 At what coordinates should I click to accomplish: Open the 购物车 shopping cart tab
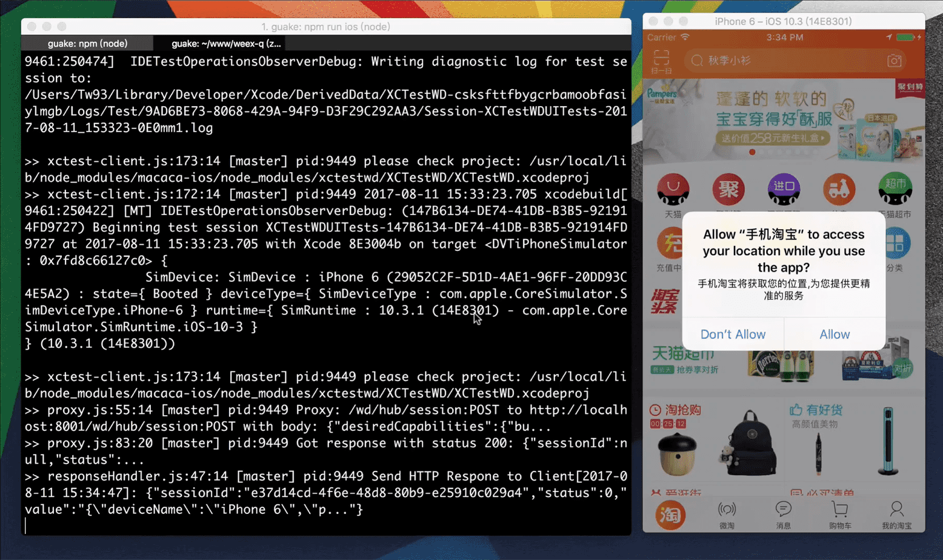[x=840, y=515]
